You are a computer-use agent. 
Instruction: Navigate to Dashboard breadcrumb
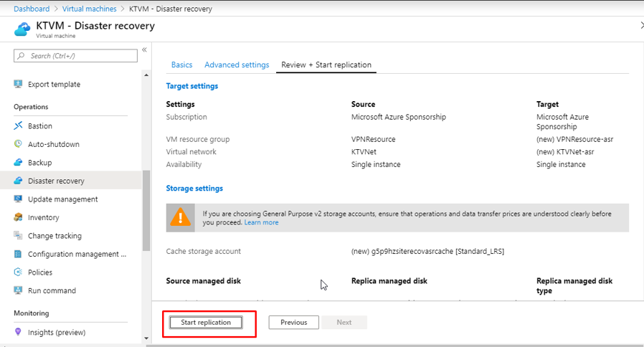pos(32,9)
